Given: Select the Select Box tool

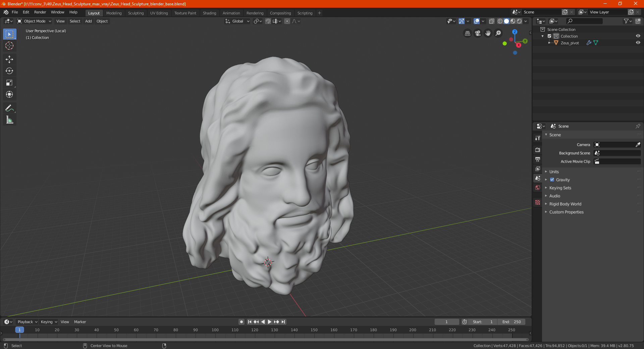Looking at the screenshot, I should tap(9, 34).
